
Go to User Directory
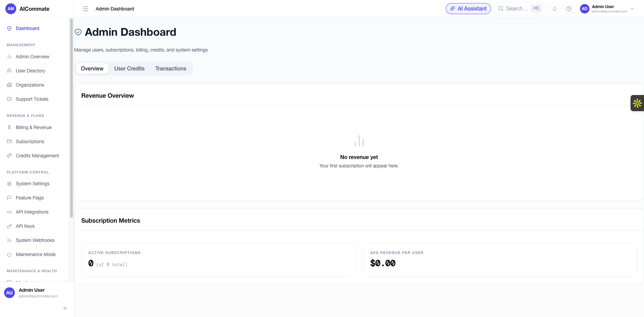pyautogui.click(x=34, y=71)
